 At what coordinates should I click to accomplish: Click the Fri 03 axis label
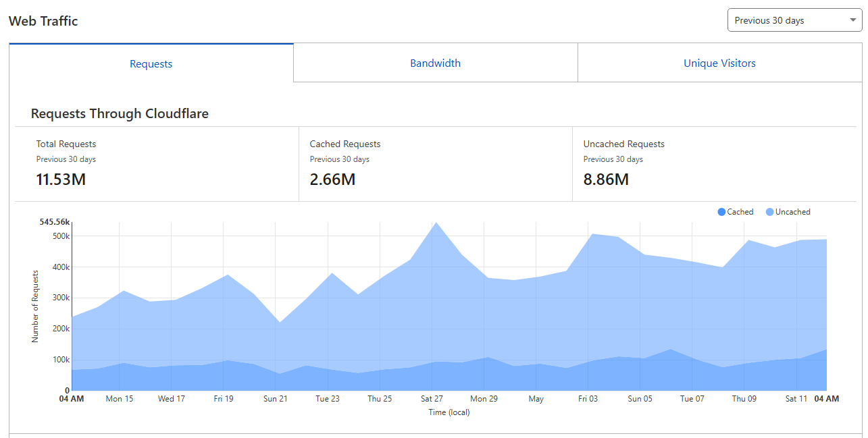tap(588, 399)
